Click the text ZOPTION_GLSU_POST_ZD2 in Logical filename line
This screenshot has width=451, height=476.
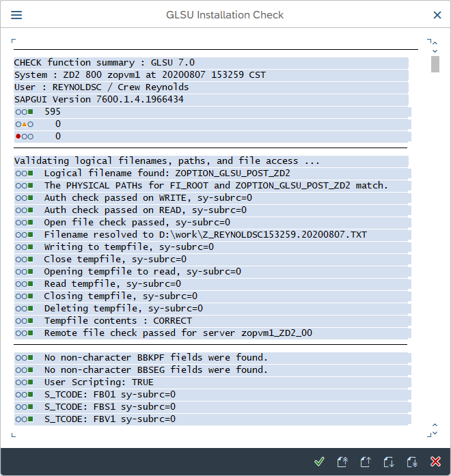[232, 173]
